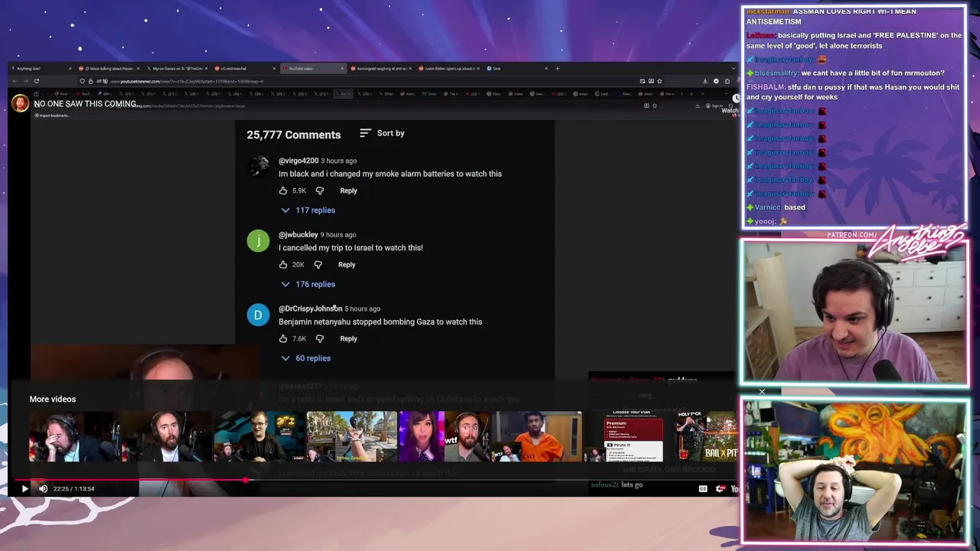980x551 pixels.
Task: Expand the 176 replies thread
Action: (x=308, y=284)
